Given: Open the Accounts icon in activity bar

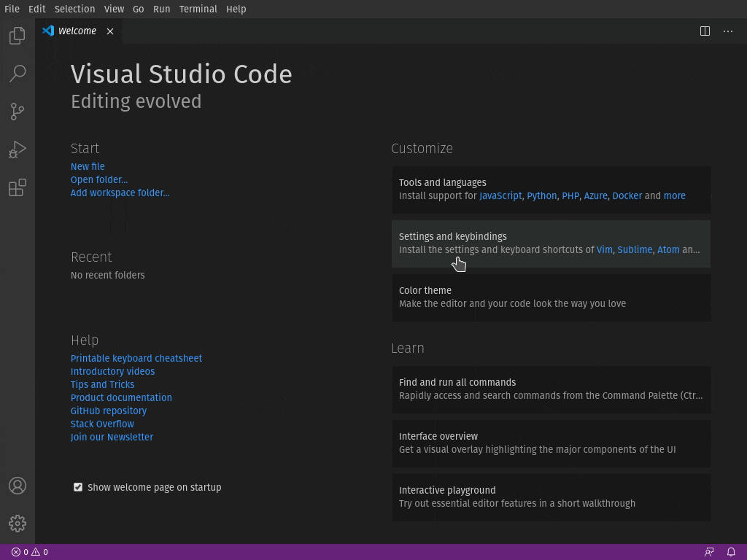Looking at the screenshot, I should 18,486.
